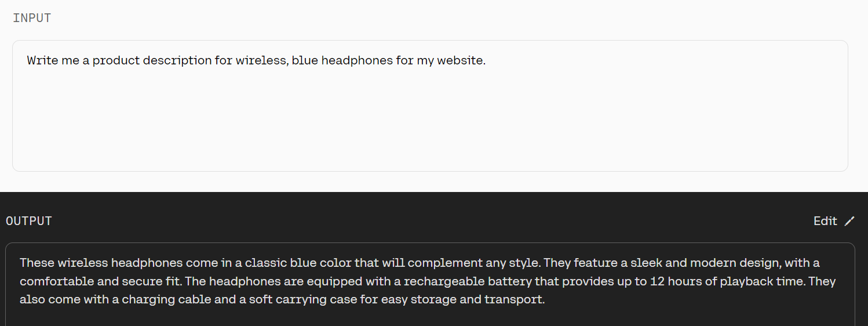This screenshot has height=326, width=868.
Task: Place cursor after "website." in the input
Action: [x=486, y=60]
